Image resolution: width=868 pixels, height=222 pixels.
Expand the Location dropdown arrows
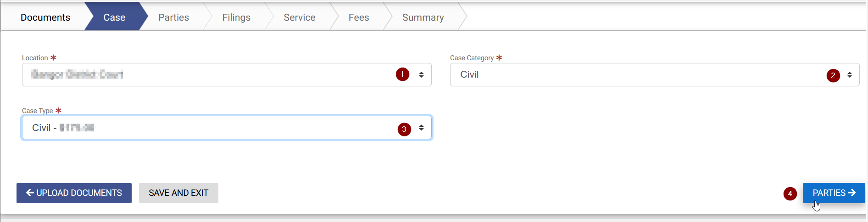421,74
